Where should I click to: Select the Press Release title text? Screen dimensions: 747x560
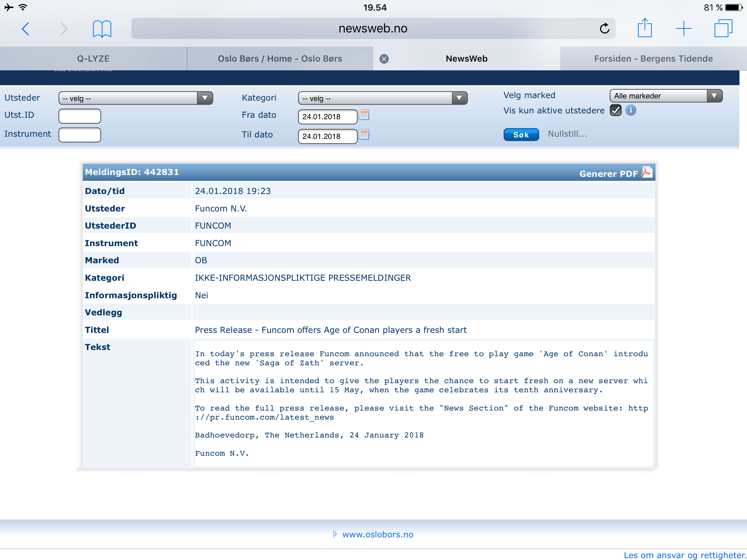pos(331,330)
